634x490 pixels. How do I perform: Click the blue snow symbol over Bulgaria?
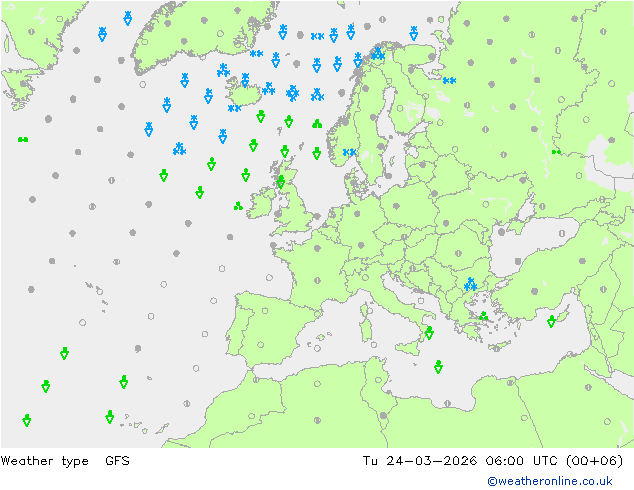[470, 284]
